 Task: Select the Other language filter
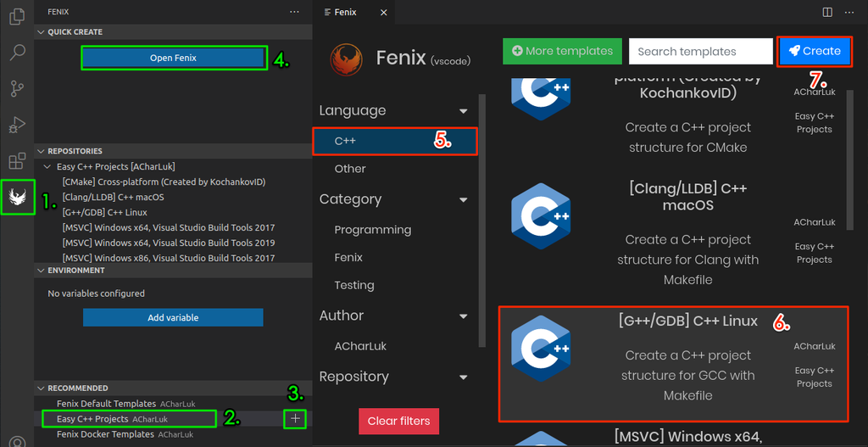(x=350, y=169)
